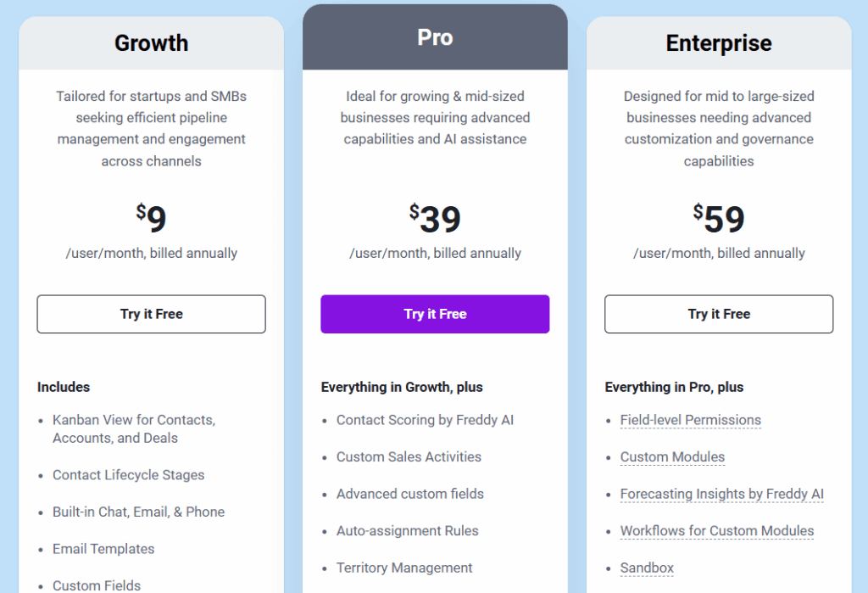Screen dimensions: 868x593
Task: Select the Contact Lifecycle Stages item
Action: coord(128,475)
